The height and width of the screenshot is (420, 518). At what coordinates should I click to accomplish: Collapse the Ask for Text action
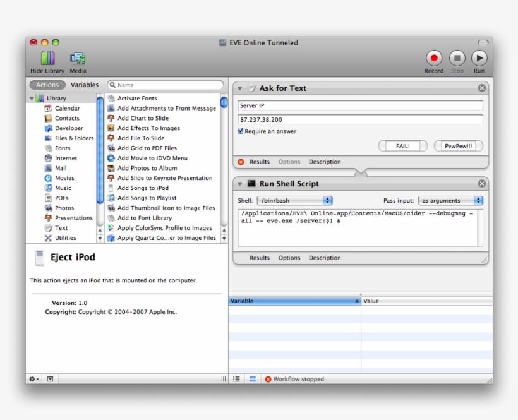(240, 88)
